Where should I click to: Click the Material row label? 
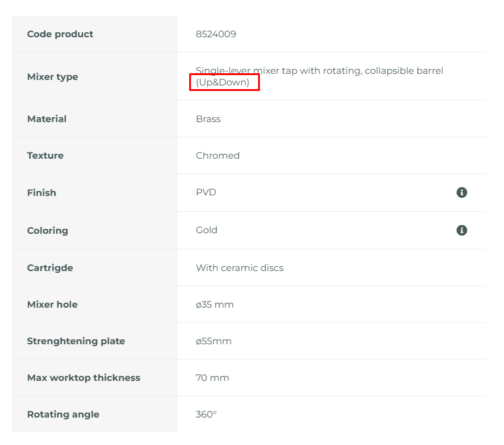click(x=46, y=119)
